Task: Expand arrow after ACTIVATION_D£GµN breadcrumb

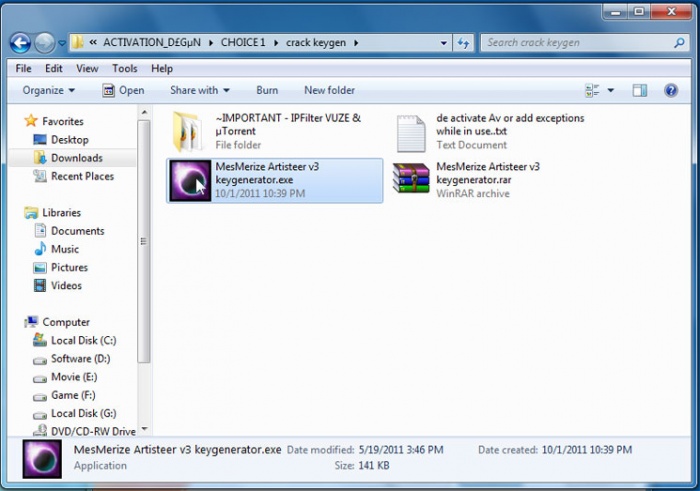Action: click(x=211, y=43)
